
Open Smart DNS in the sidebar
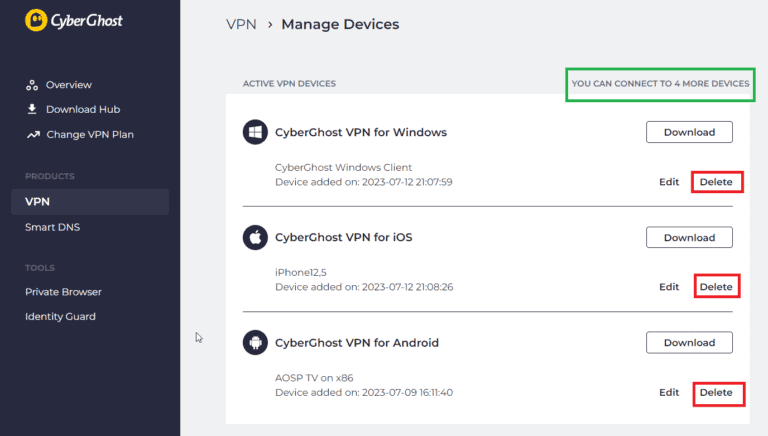pyautogui.click(x=52, y=227)
